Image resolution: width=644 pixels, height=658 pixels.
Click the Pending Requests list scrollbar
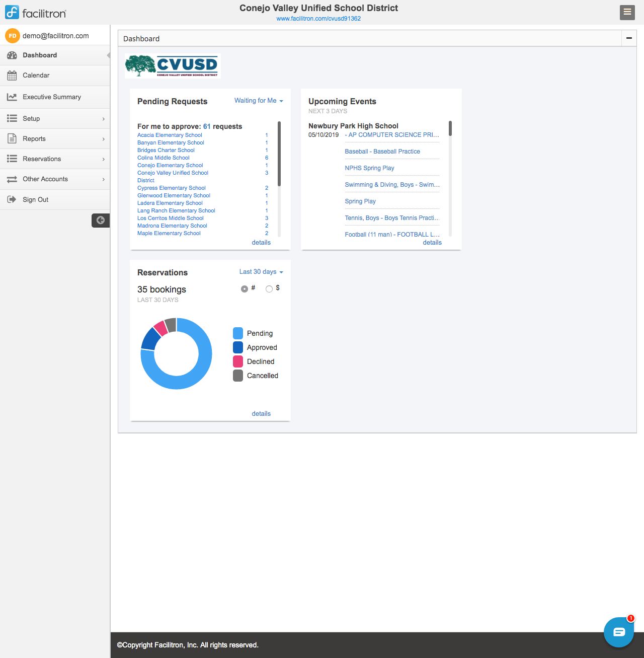click(x=279, y=154)
